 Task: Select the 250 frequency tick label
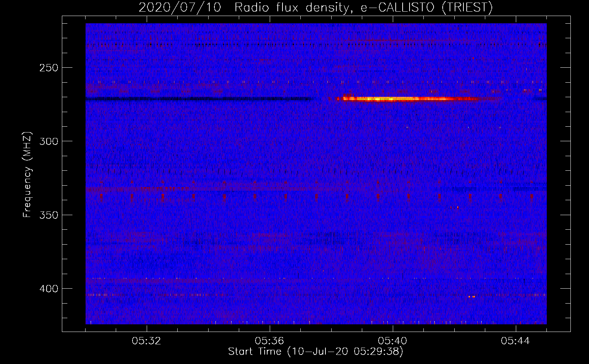click(x=49, y=68)
